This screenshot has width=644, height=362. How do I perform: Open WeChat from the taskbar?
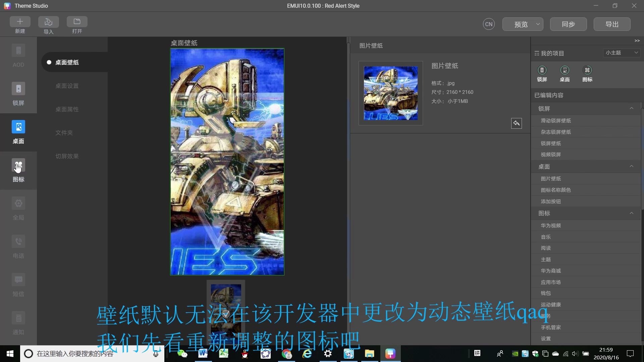(x=182, y=354)
